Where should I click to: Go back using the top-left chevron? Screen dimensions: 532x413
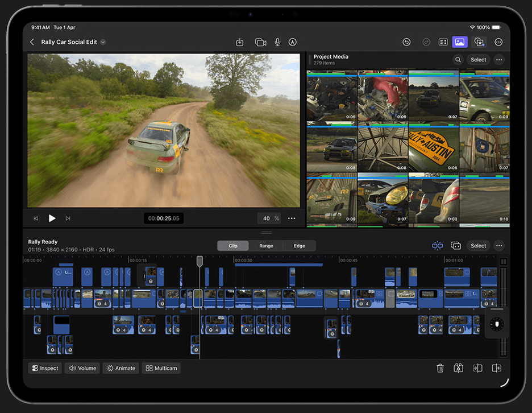(x=32, y=42)
